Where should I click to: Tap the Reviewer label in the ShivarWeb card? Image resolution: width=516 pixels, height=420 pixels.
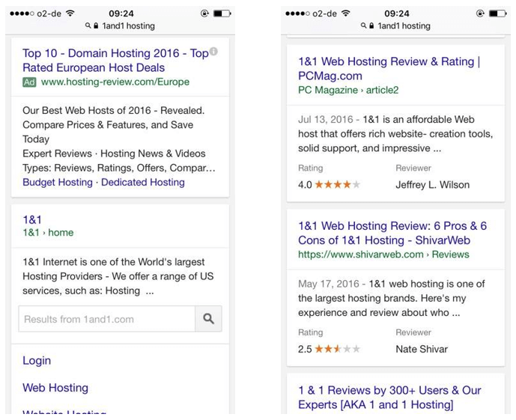click(413, 332)
